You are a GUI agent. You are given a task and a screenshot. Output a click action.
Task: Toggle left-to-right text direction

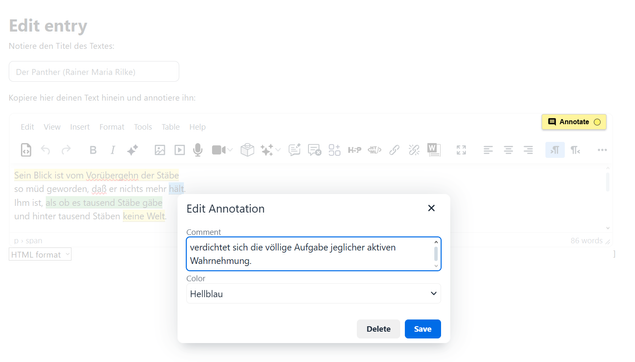[555, 150]
